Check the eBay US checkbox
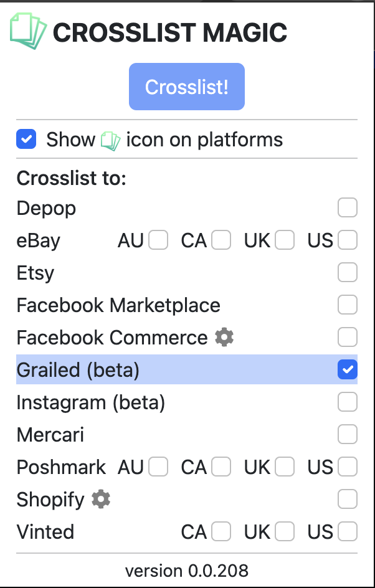 [347, 240]
